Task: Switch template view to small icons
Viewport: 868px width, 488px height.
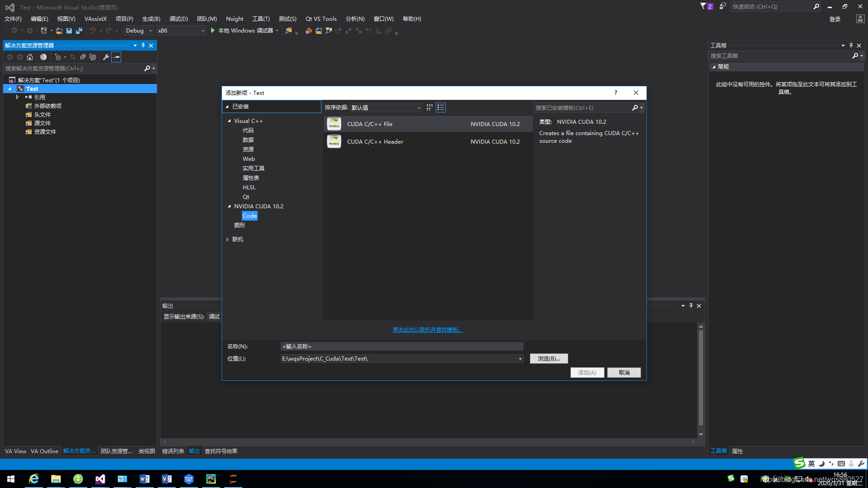Action: [429, 108]
